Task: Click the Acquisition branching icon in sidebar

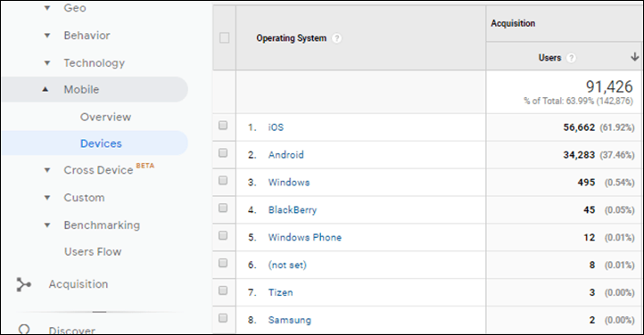Action: click(x=23, y=284)
